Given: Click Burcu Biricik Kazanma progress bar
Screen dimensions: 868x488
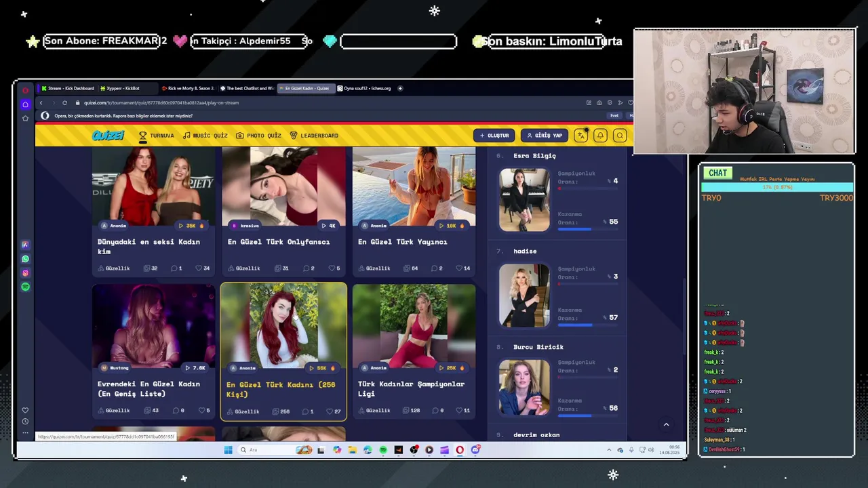Looking at the screenshot, I should tap(588, 415).
